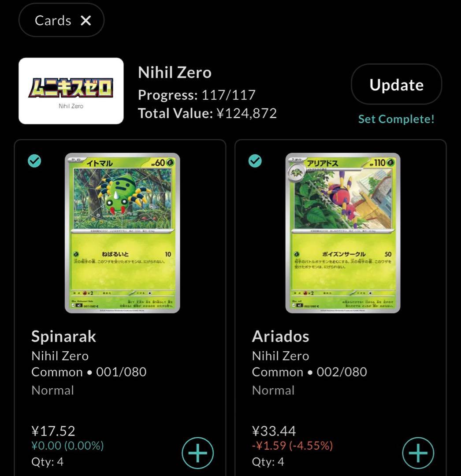Click the Nihil Zero set title

pyautogui.click(x=175, y=73)
